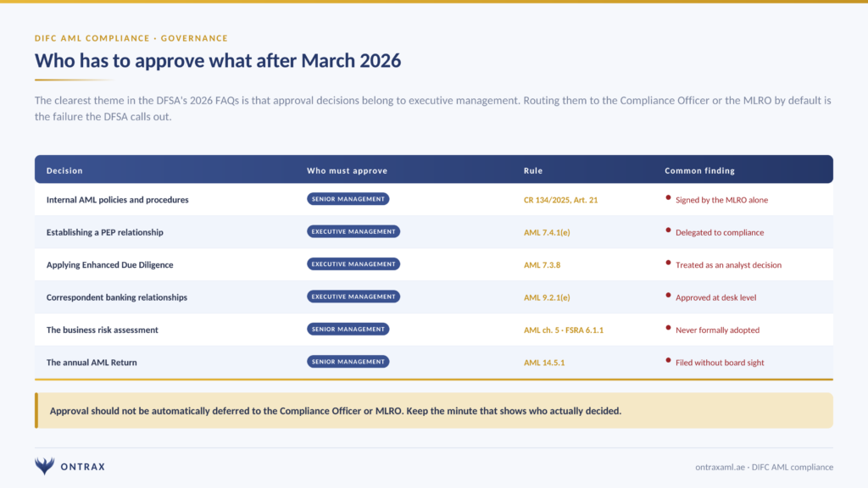The image size is (868, 488).
Task: Click the red dot beside 'Treated as an analyst decision'
Action: [x=668, y=263]
